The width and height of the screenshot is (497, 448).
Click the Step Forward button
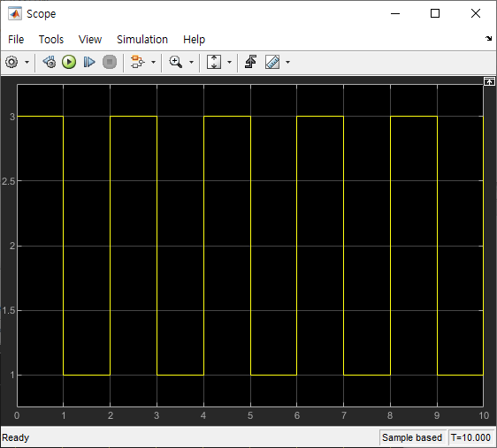click(x=89, y=62)
